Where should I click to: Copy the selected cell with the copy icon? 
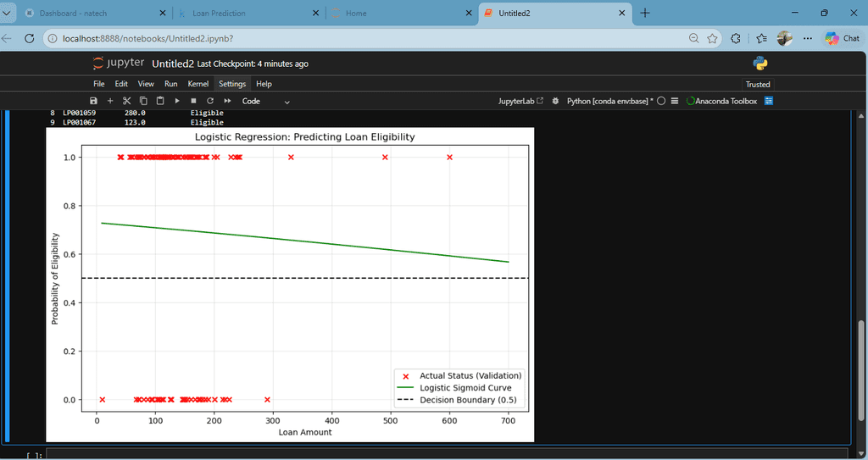point(143,101)
